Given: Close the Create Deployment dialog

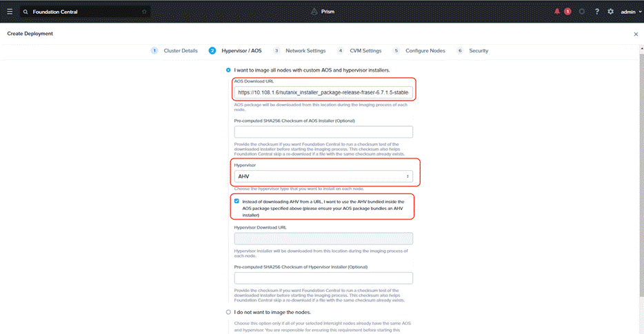Looking at the screenshot, I should [x=636, y=34].
